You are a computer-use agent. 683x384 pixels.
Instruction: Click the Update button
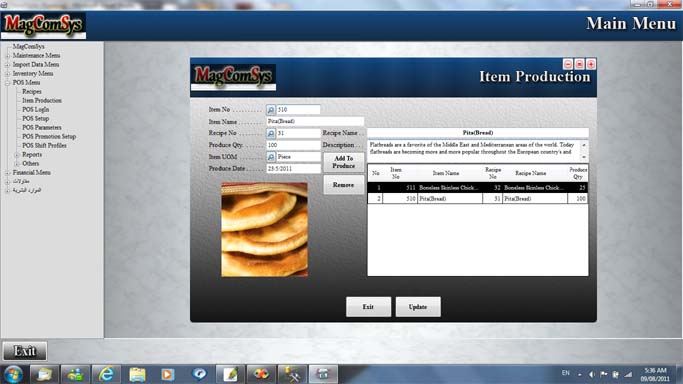(x=418, y=307)
